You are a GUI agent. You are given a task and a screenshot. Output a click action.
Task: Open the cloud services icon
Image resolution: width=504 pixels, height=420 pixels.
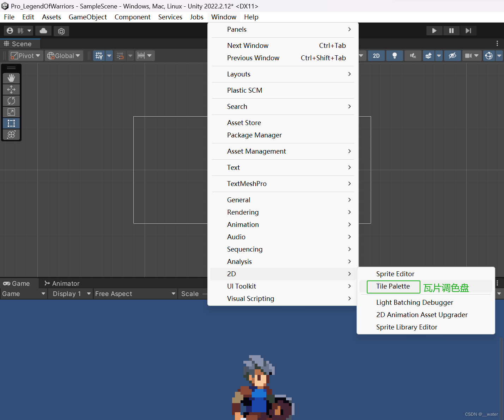tap(43, 31)
